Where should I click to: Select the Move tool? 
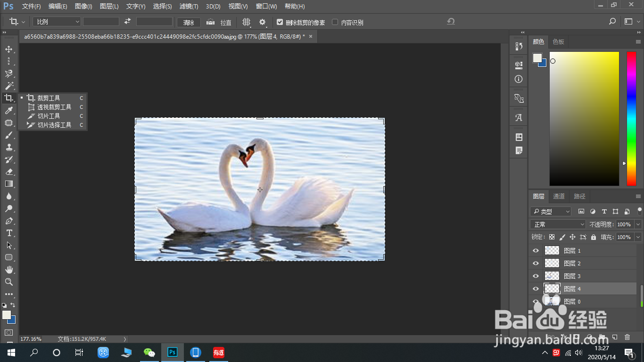tap(9, 49)
